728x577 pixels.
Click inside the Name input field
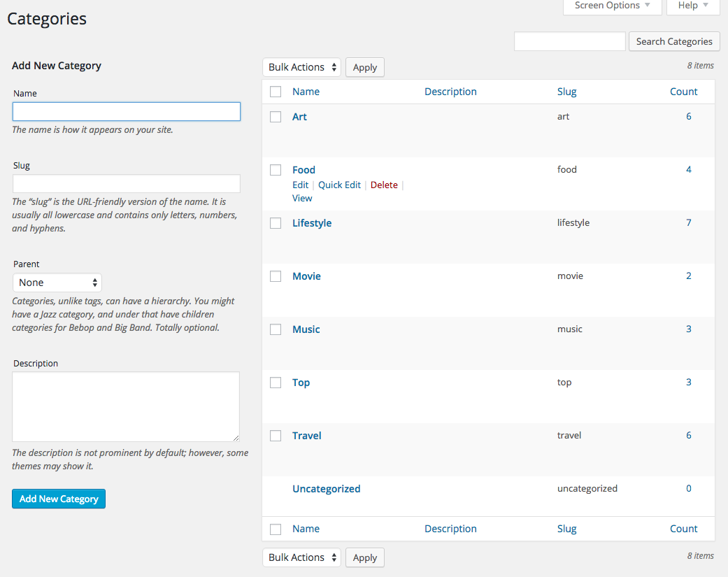126,111
